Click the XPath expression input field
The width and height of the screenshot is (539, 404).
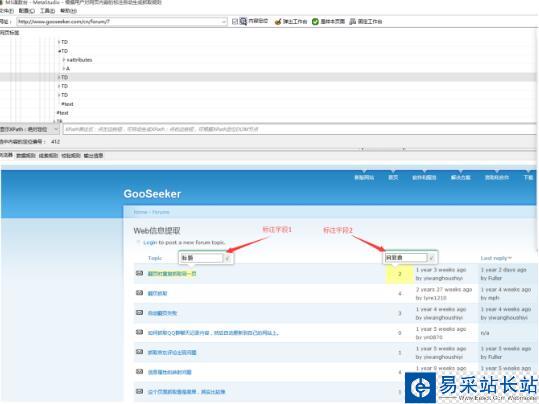(299, 129)
